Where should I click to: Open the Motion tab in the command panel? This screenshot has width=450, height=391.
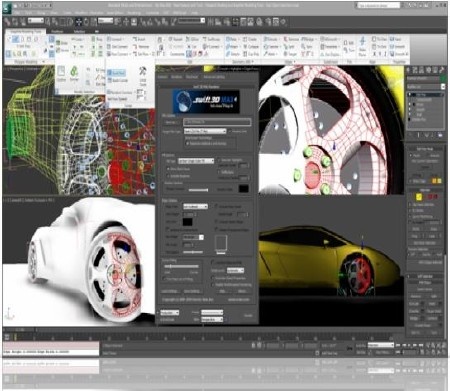[x=429, y=70]
